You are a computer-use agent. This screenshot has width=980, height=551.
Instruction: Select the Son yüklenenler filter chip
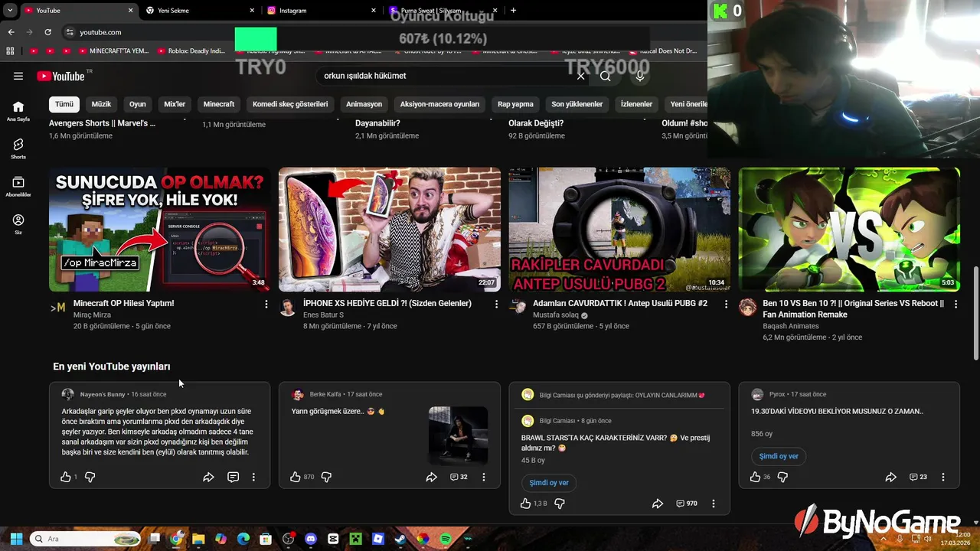pyautogui.click(x=577, y=104)
